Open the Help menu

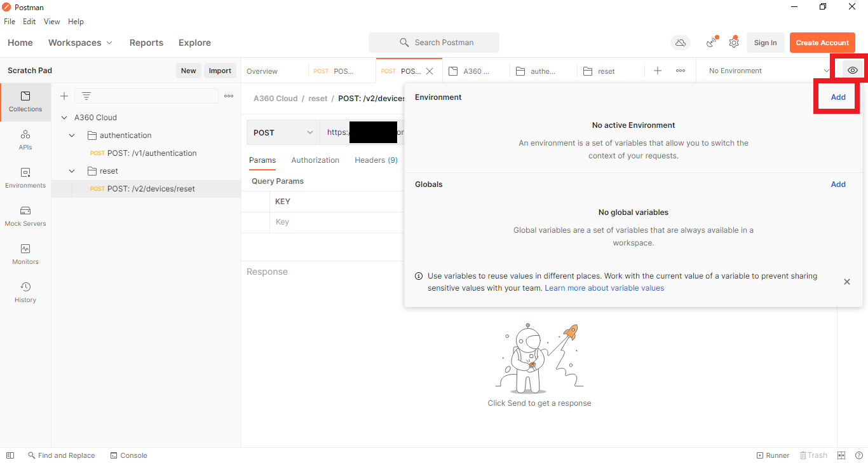[76, 22]
